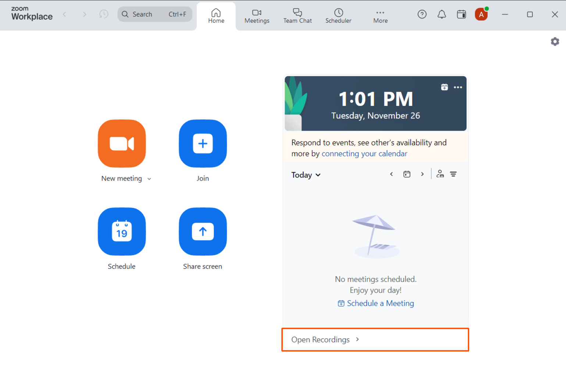
Task: Open the Schedule calendar icon
Action: point(122,231)
